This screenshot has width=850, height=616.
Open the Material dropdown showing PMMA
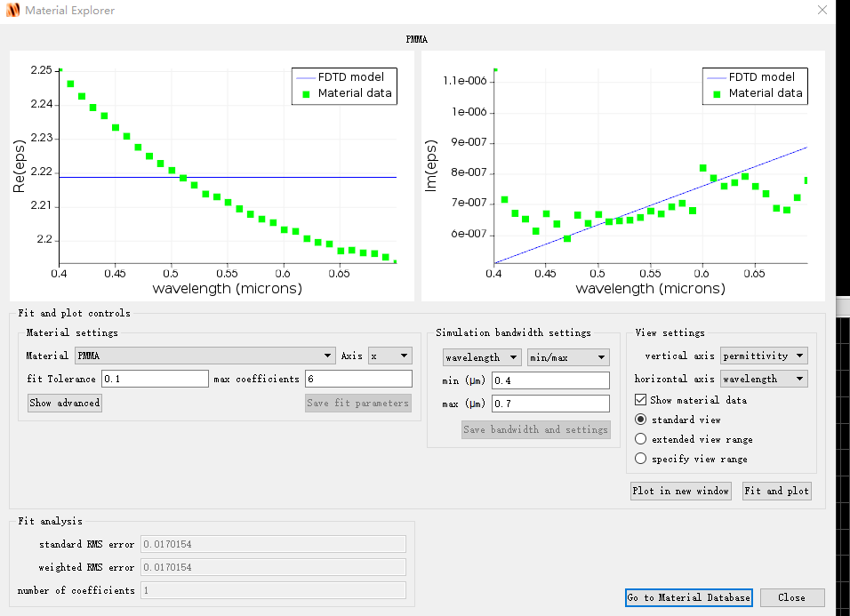pos(204,356)
